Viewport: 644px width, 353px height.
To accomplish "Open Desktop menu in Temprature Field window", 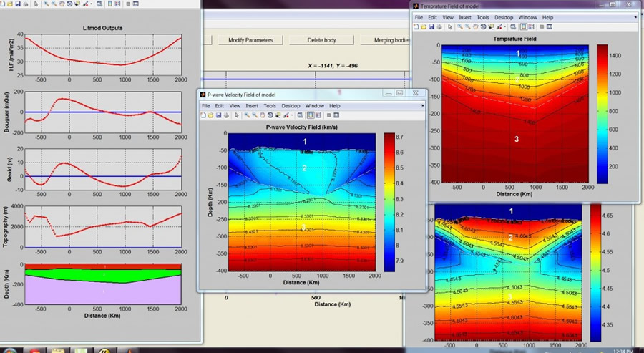I will tap(504, 18).
